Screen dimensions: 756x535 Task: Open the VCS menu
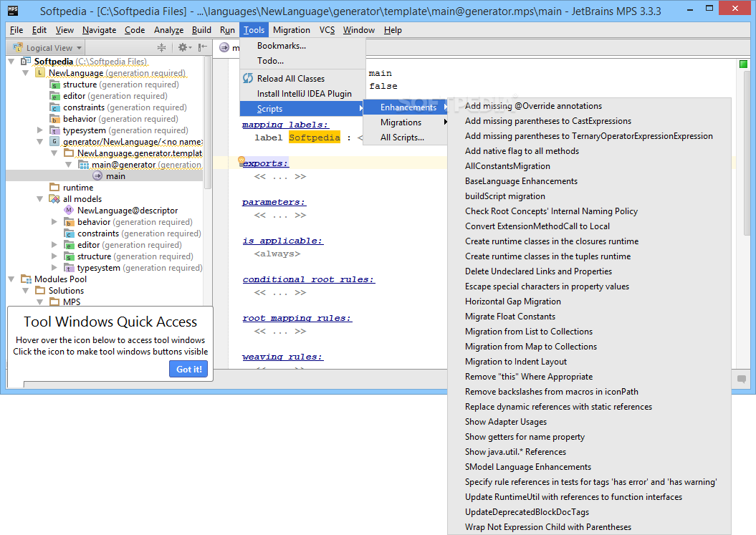coord(327,30)
